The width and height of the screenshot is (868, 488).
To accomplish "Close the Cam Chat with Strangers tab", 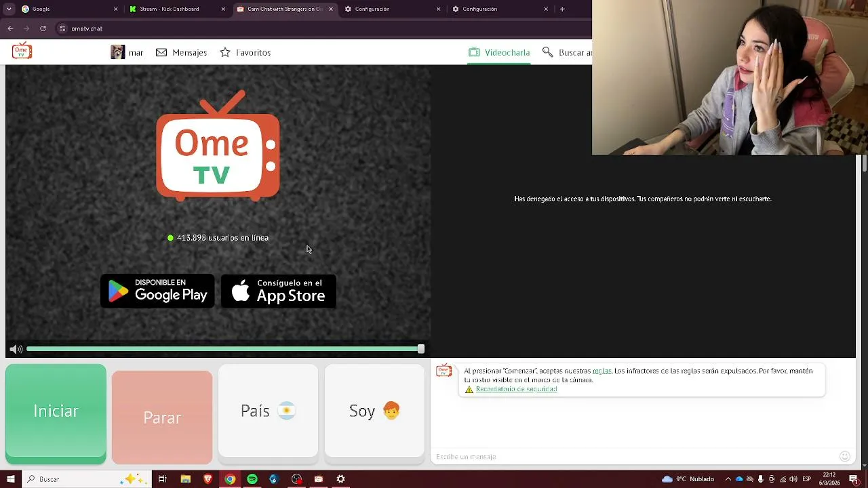I will click(331, 9).
